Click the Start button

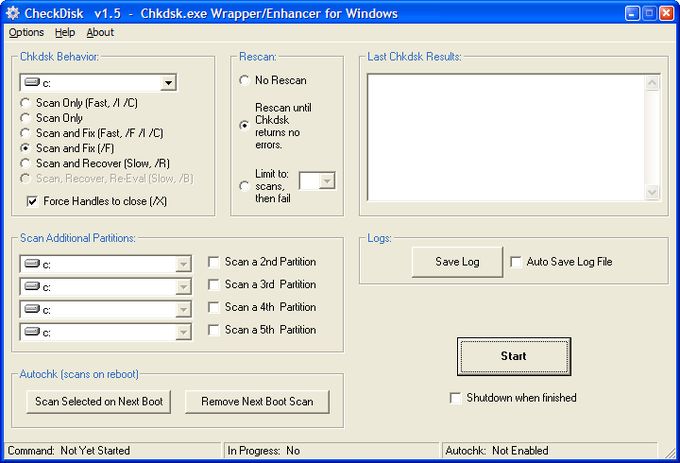coord(514,356)
